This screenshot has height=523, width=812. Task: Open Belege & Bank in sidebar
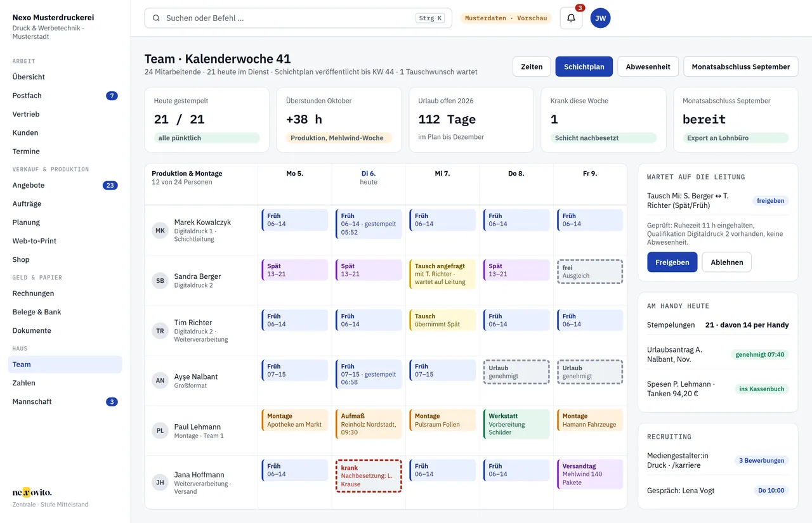pyautogui.click(x=65, y=312)
